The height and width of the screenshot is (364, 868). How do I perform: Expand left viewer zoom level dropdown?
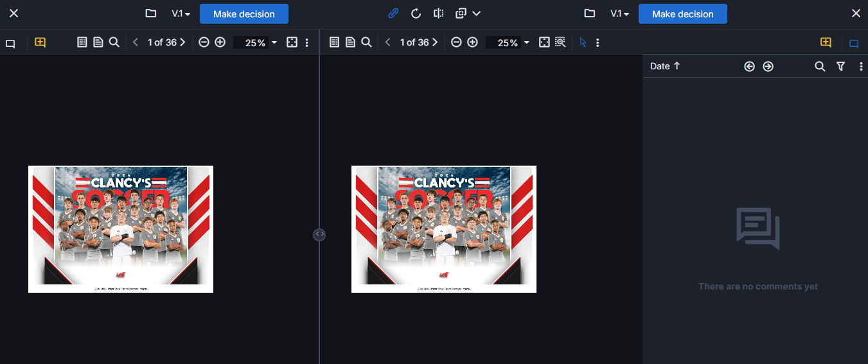pyautogui.click(x=275, y=42)
